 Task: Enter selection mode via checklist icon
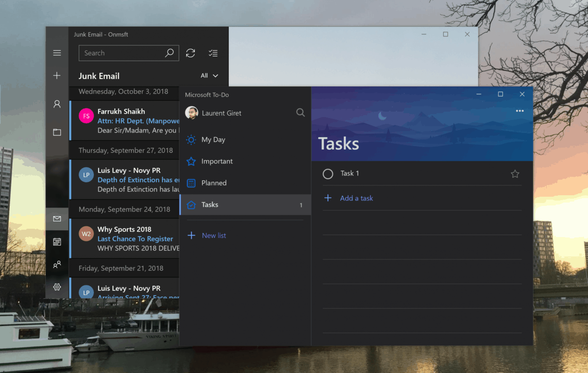213,53
